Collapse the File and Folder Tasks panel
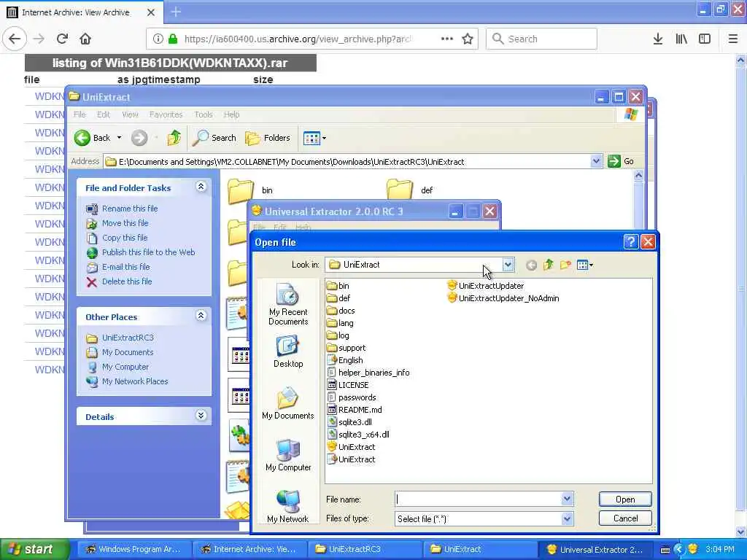The width and height of the screenshot is (747, 560). click(201, 187)
